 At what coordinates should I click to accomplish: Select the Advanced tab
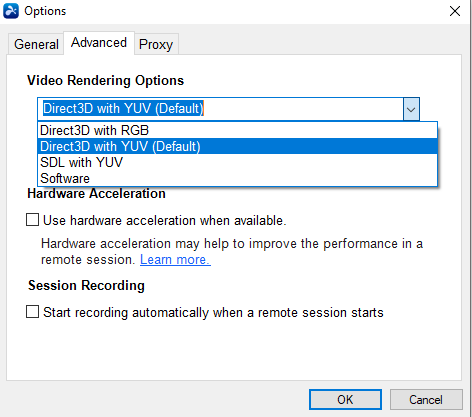click(99, 43)
